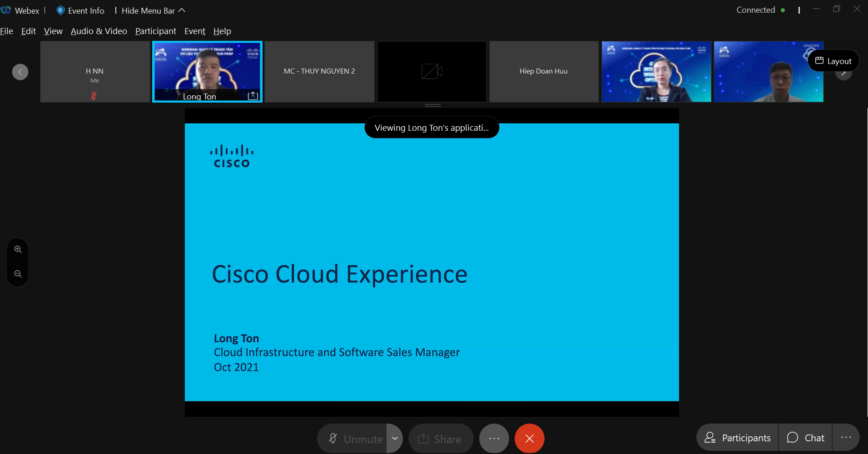
Task: Expand audio options arrow next to Unmute
Action: 395,439
